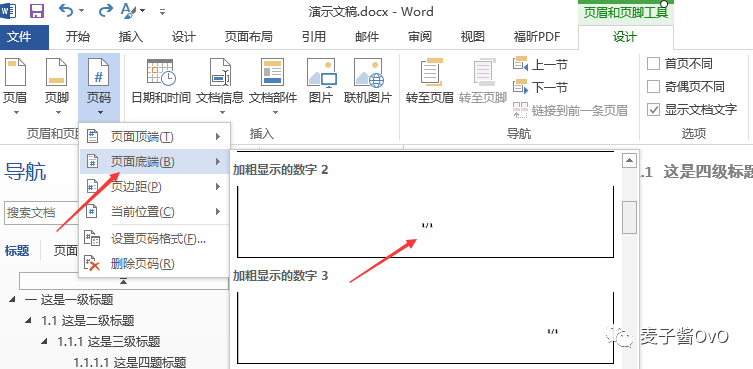
Task: Select 一 这是一级标题 heading entry
Action: [70, 300]
